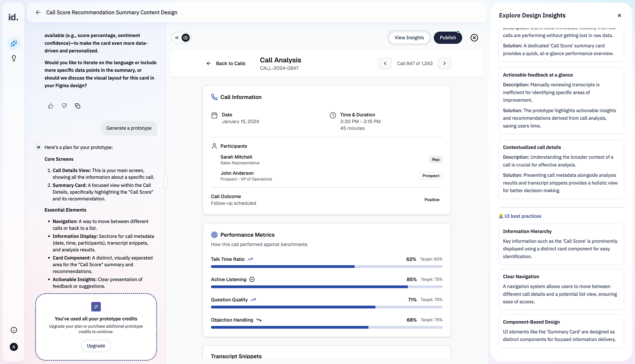Close the Explore Design Insights panel
Screen dimensions: 635x364
click(x=619, y=16)
